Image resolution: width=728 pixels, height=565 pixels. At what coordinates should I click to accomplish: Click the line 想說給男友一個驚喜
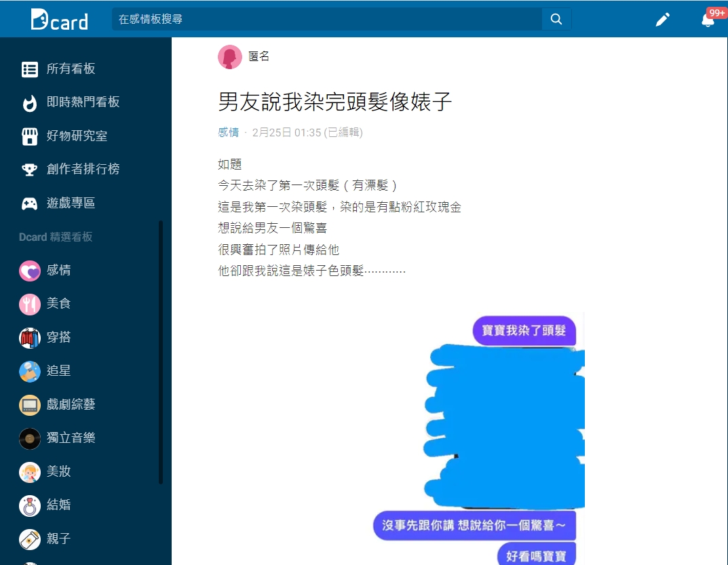coord(273,229)
